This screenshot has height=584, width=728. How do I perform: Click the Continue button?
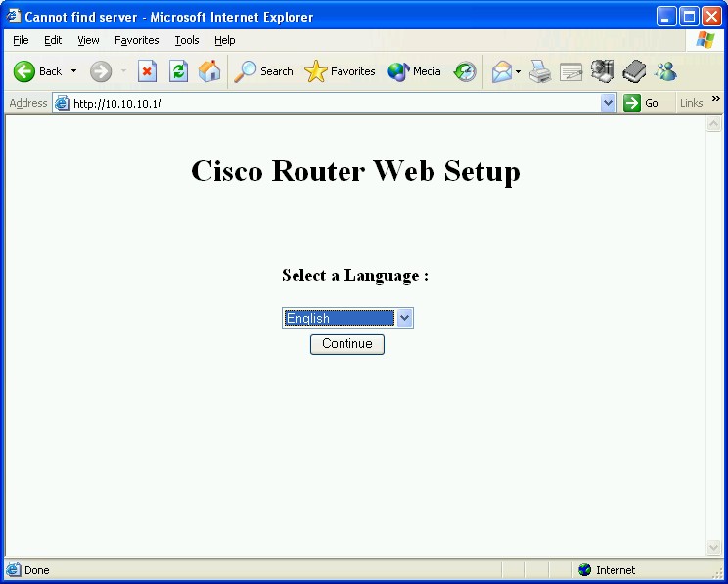(x=347, y=344)
